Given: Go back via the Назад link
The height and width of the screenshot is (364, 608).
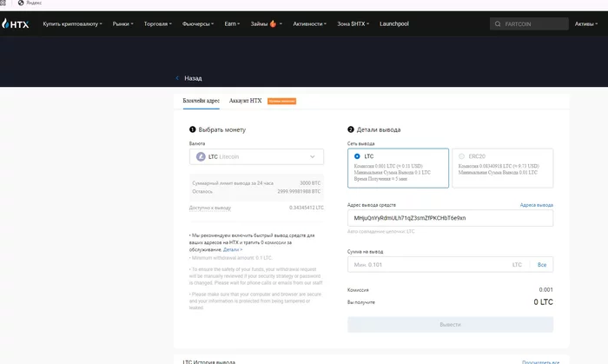Looking at the screenshot, I should (x=193, y=78).
